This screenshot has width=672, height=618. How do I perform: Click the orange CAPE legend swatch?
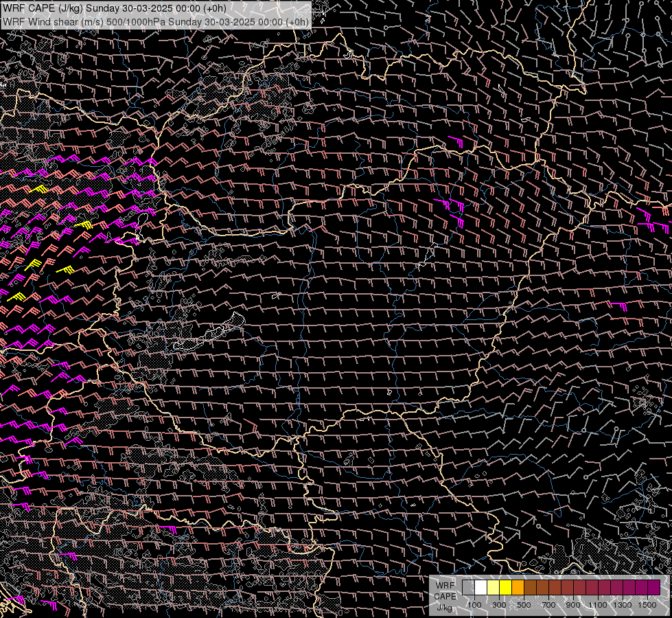[518, 587]
